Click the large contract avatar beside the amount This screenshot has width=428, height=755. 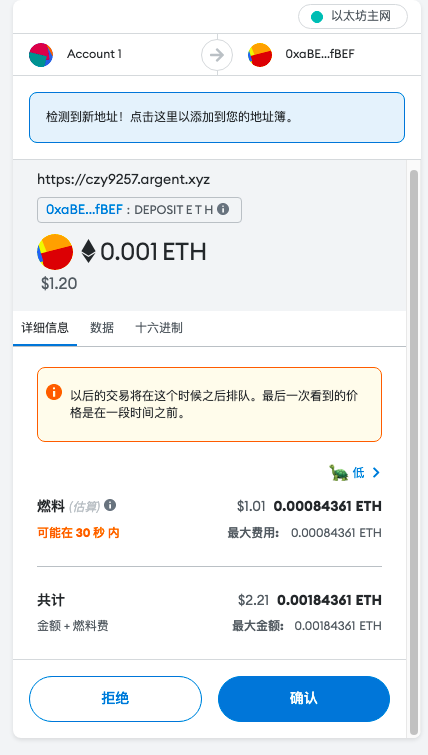[55, 251]
